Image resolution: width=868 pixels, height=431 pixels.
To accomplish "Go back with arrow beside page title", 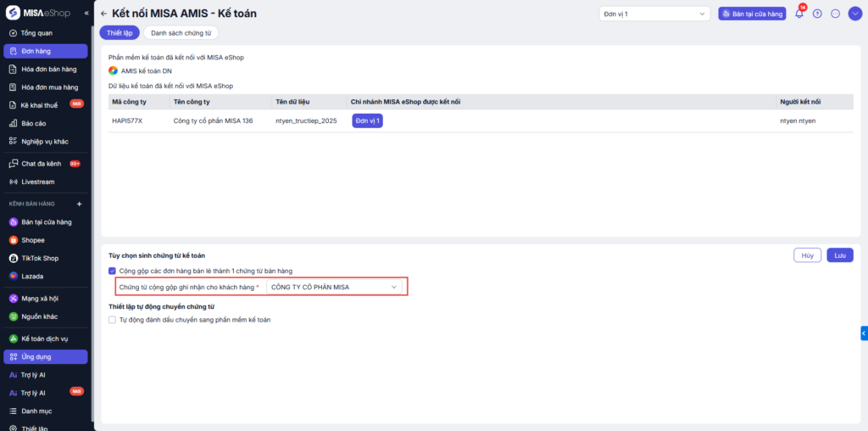I will coord(104,14).
